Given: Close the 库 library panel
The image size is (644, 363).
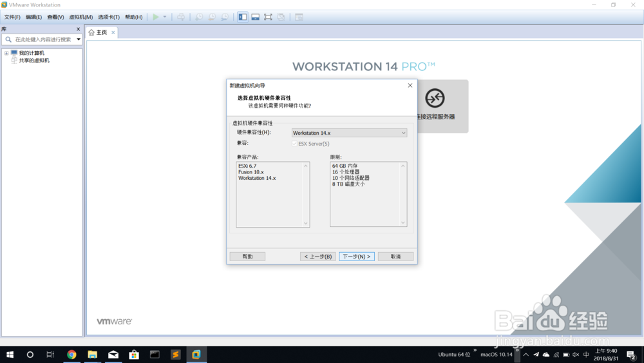Looking at the screenshot, I should [78, 29].
